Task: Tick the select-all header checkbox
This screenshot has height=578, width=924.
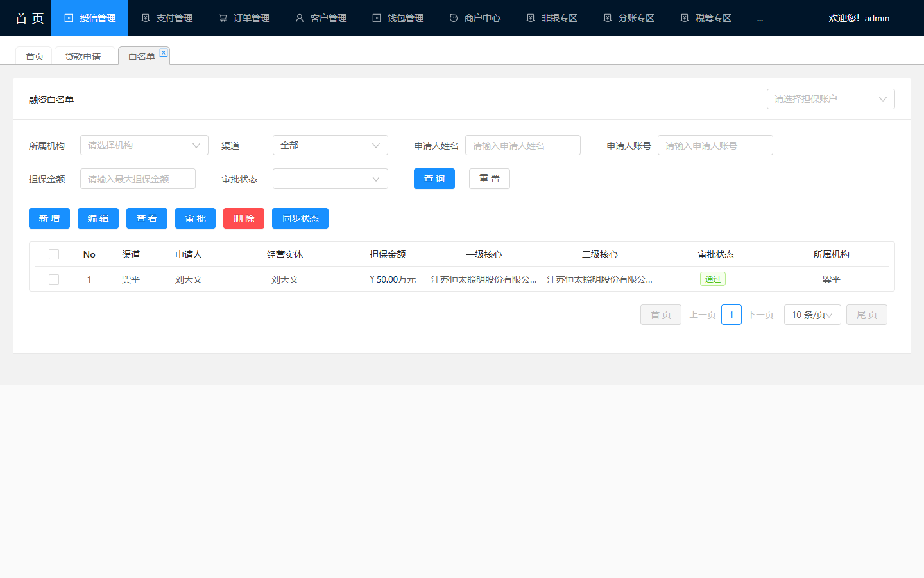Action: coord(54,254)
